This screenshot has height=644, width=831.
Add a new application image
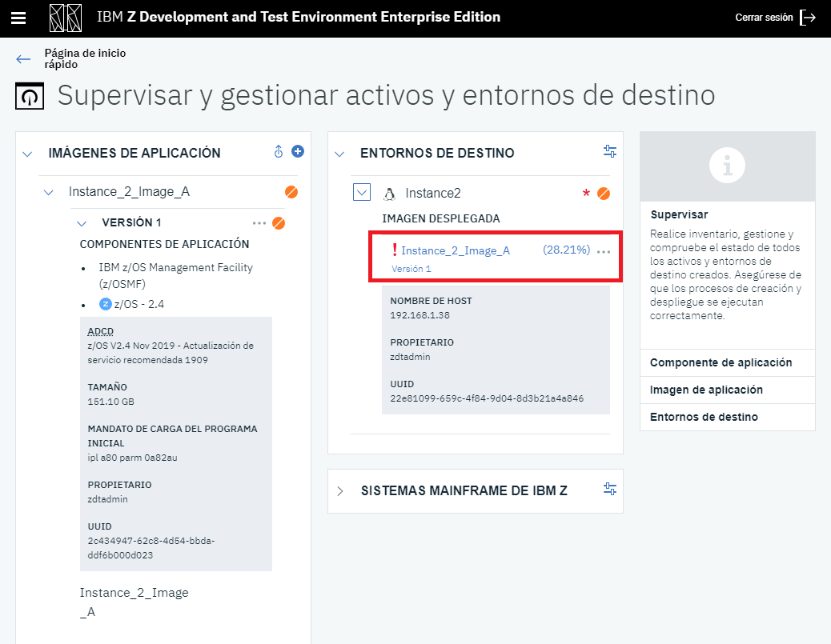298,151
